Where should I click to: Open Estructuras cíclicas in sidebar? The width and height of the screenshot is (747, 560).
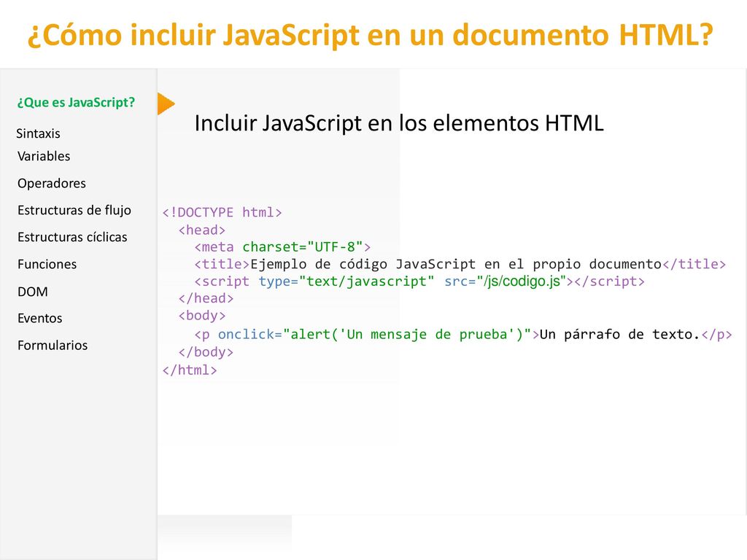pyautogui.click(x=72, y=237)
